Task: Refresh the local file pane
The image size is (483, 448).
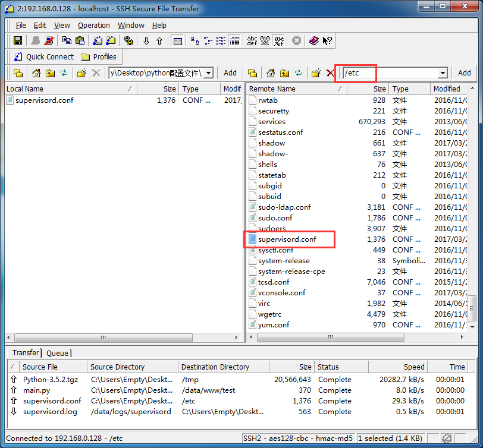Action: pos(64,73)
